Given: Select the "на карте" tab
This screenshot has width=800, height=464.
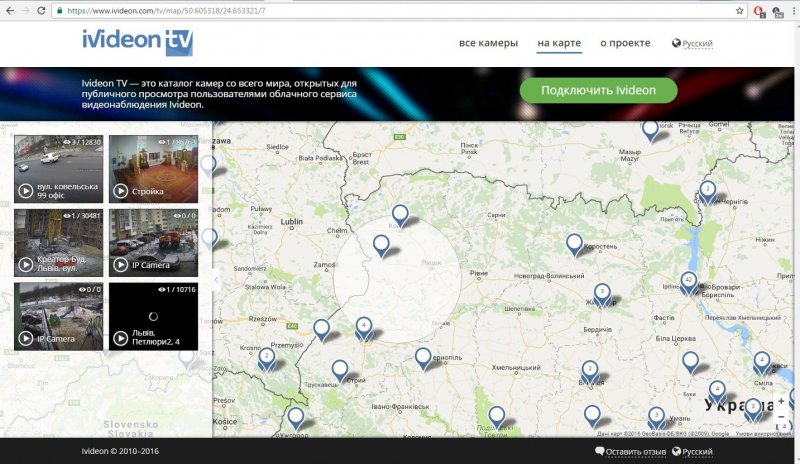Looking at the screenshot, I should click(x=558, y=43).
